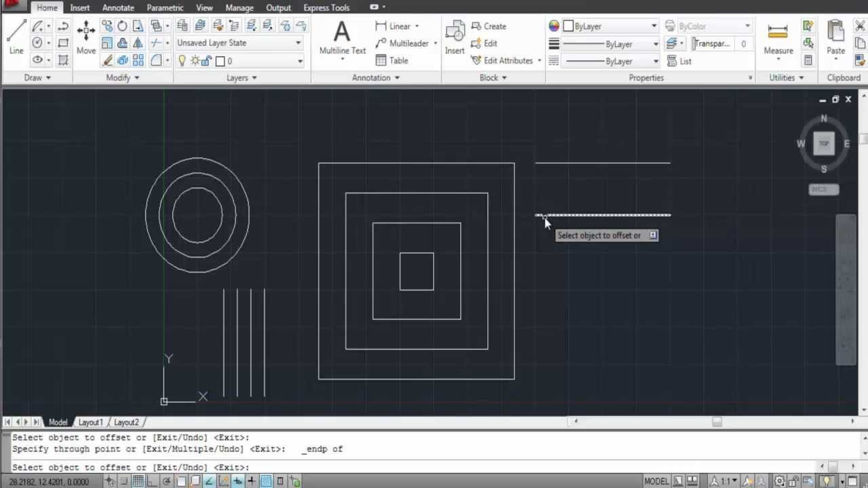Image resolution: width=868 pixels, height=488 pixels.
Task: Toggle Snap Mode in status bar
Action: 124,481
